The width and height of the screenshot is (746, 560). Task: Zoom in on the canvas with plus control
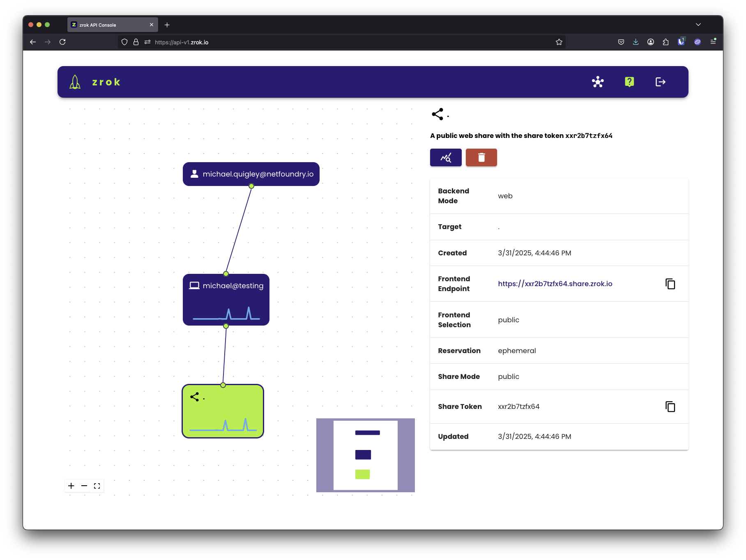point(71,486)
